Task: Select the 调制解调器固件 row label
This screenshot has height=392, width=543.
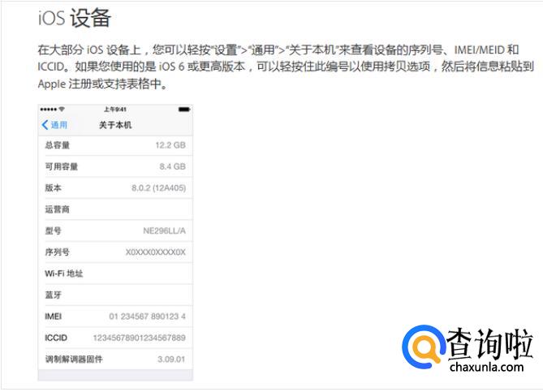Action: point(73,359)
